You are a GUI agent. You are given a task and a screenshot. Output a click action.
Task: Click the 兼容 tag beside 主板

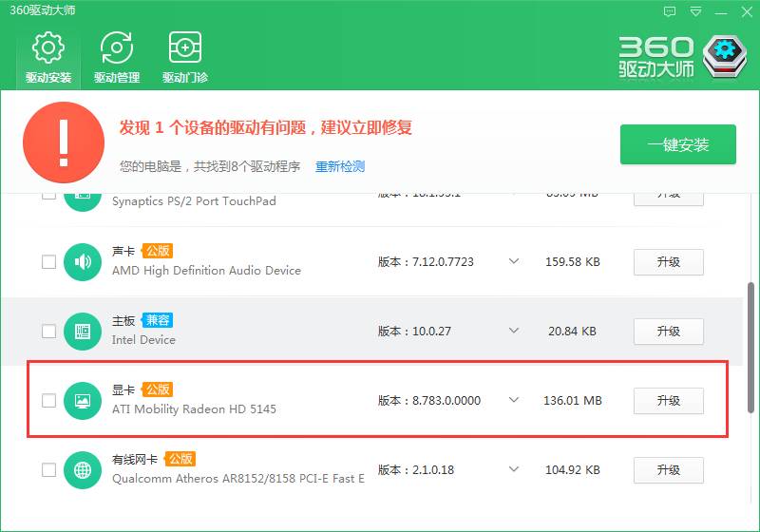[x=158, y=320]
